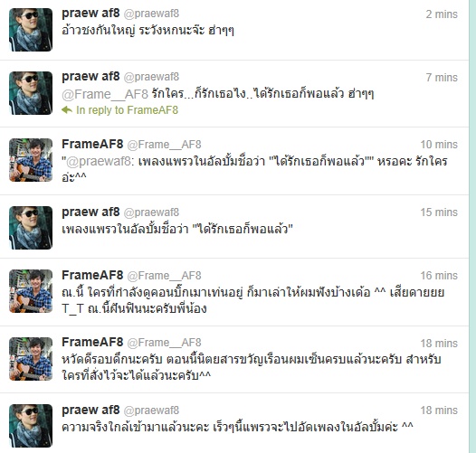Click the 'praew af8' display name in the top tweet
The image size is (476, 453).
pos(90,13)
